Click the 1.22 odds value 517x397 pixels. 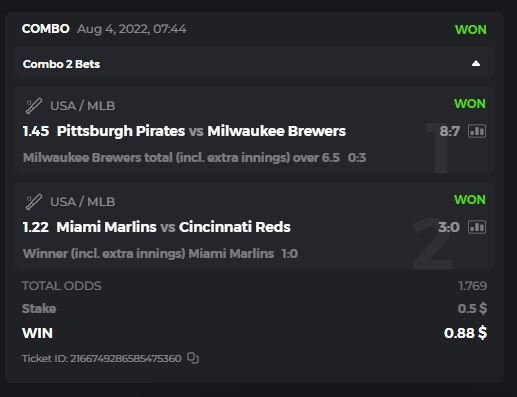tap(36, 227)
